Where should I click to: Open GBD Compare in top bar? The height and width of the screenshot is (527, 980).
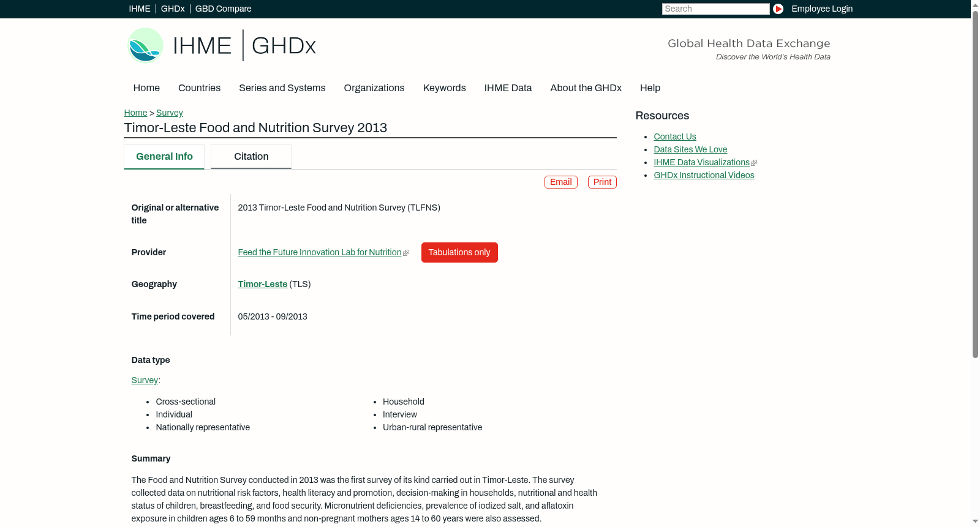pos(224,9)
